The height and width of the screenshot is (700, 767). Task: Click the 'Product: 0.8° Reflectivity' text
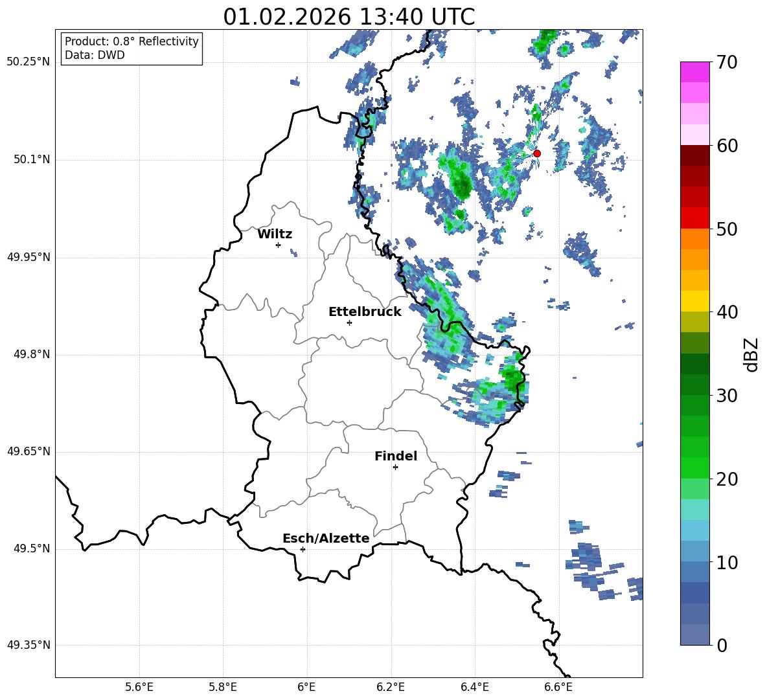[x=132, y=41]
